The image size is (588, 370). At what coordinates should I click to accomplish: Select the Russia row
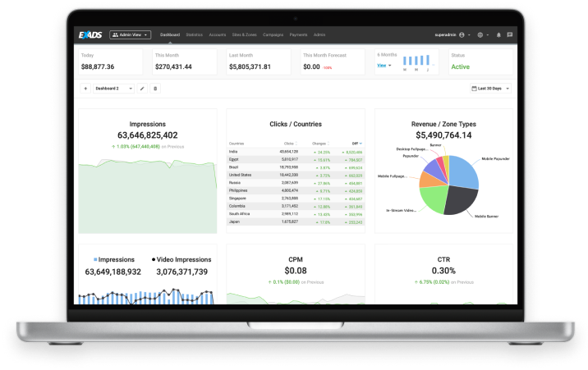click(296, 183)
